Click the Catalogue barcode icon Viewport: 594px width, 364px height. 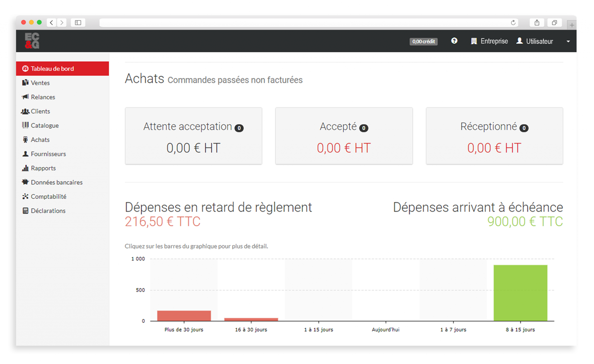(26, 125)
